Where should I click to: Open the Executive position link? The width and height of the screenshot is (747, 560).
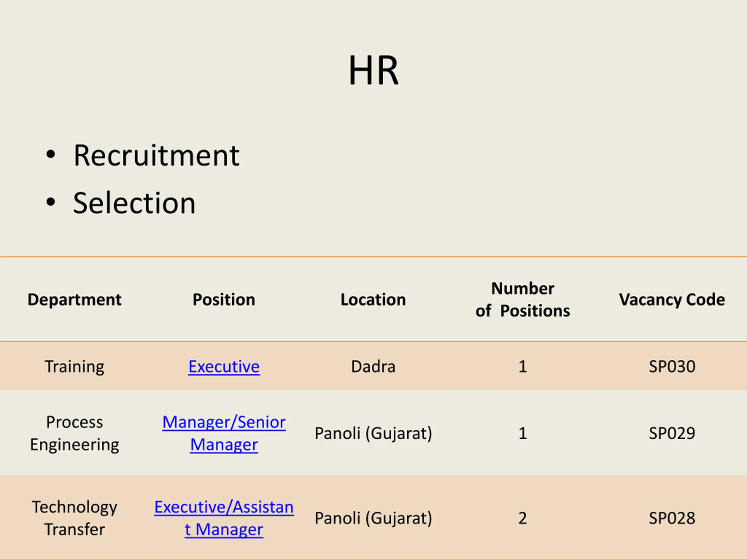224,367
